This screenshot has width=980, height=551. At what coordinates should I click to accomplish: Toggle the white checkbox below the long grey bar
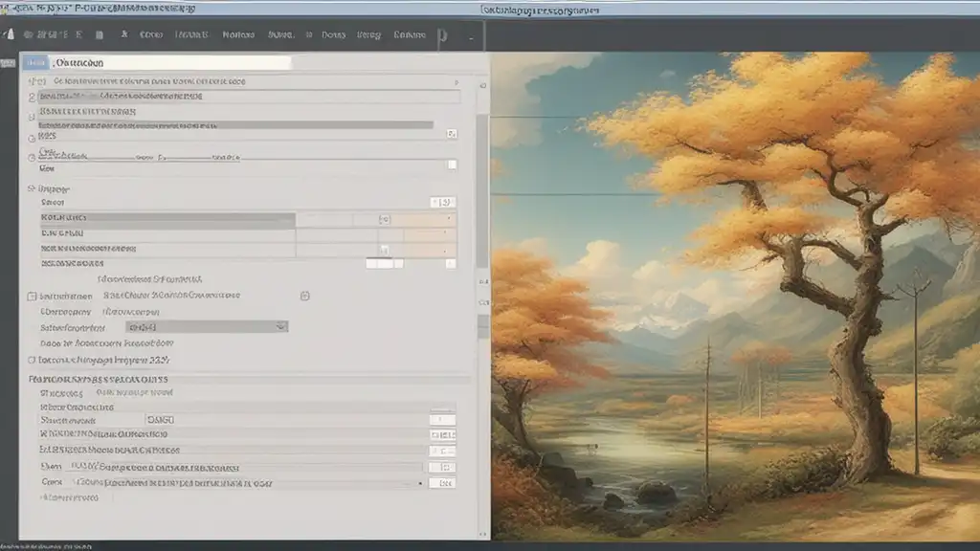click(x=452, y=165)
